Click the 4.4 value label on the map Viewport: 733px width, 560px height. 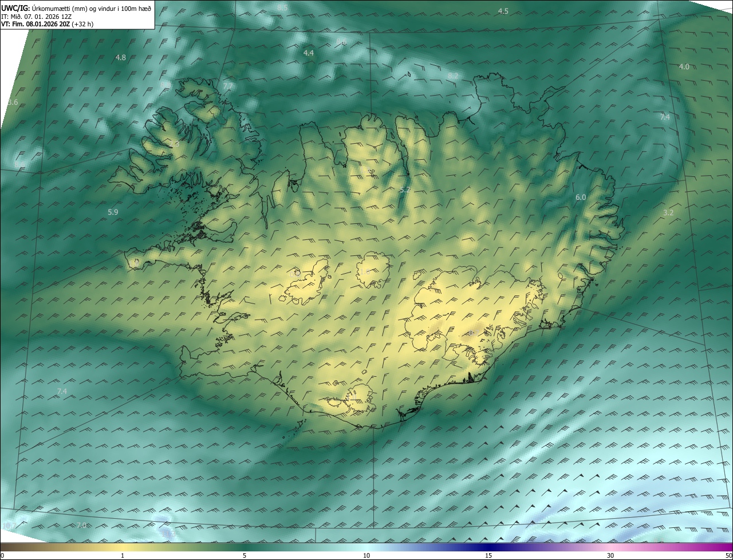click(x=309, y=53)
